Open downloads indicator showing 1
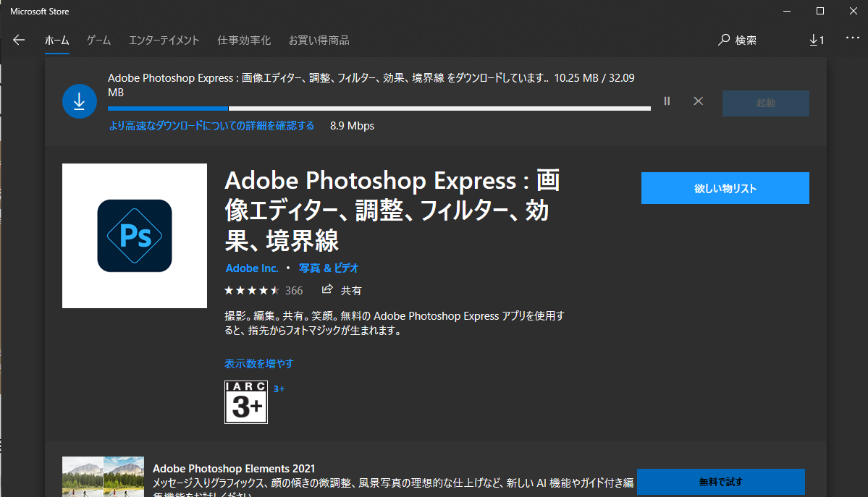This screenshot has height=497, width=868. point(817,40)
